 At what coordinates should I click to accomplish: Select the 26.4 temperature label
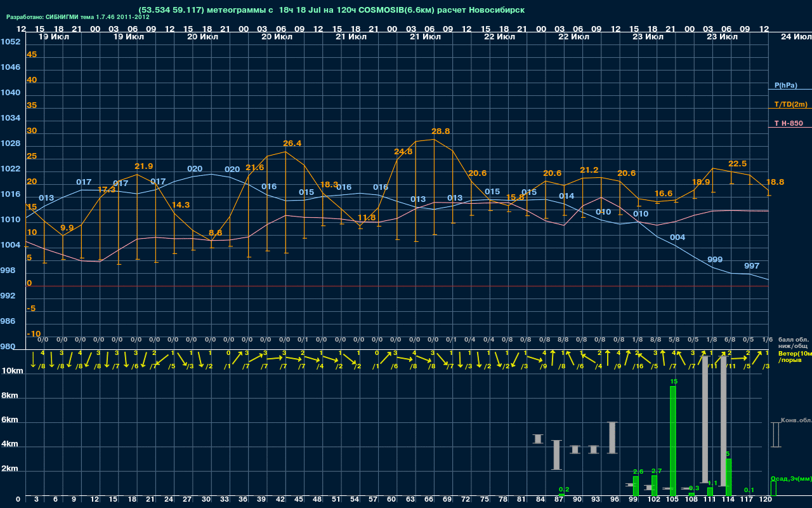pos(292,143)
